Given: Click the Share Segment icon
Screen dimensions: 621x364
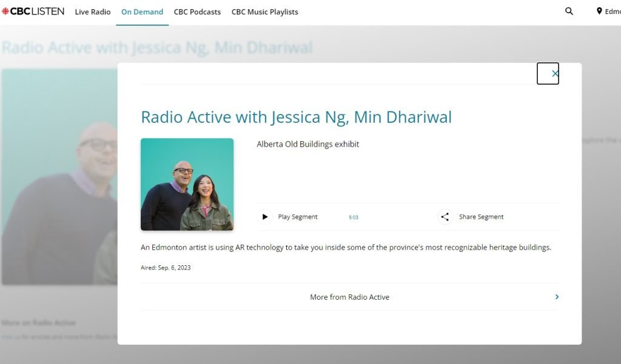Looking at the screenshot, I should (x=445, y=217).
